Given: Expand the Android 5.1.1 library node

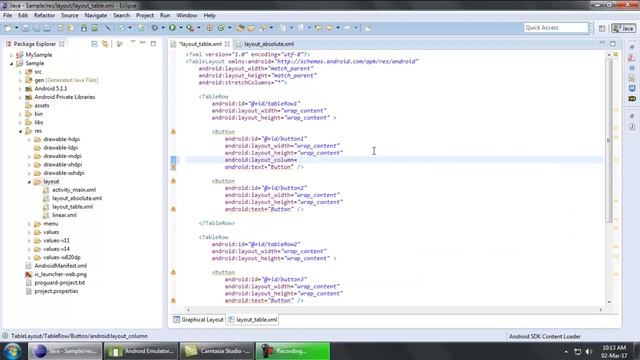Looking at the screenshot, I should point(20,89).
